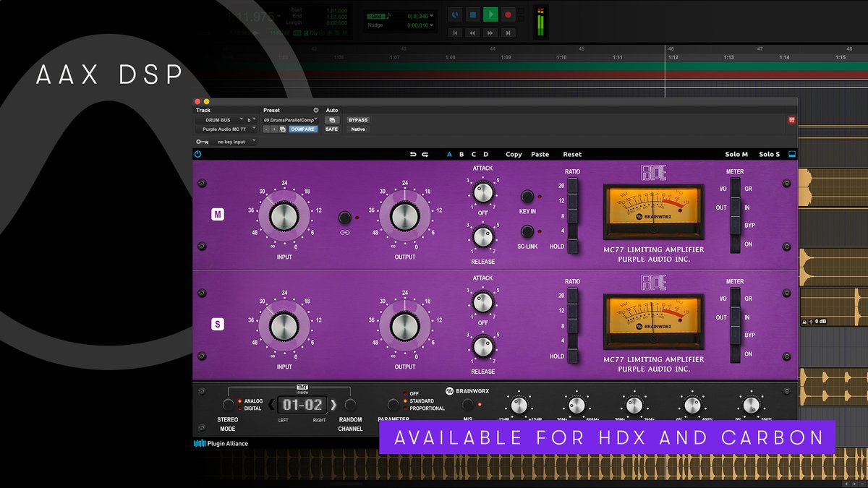Open the plugin automation enable window icon

coord(331,120)
